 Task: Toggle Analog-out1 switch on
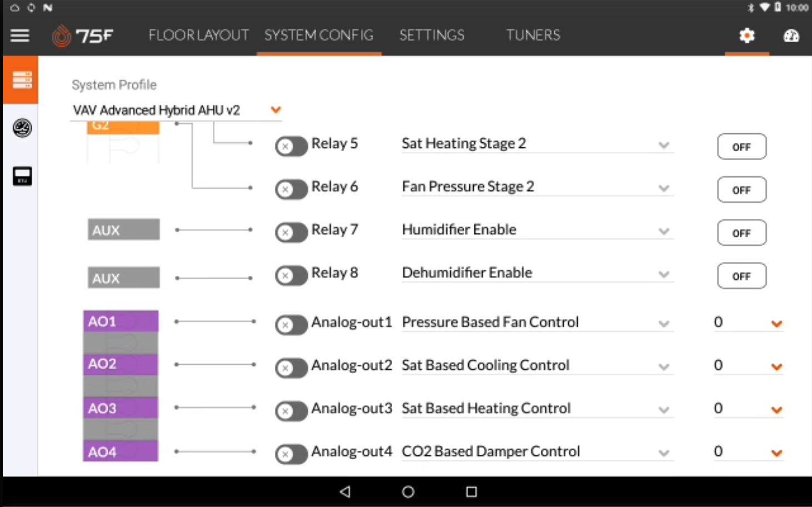click(291, 325)
